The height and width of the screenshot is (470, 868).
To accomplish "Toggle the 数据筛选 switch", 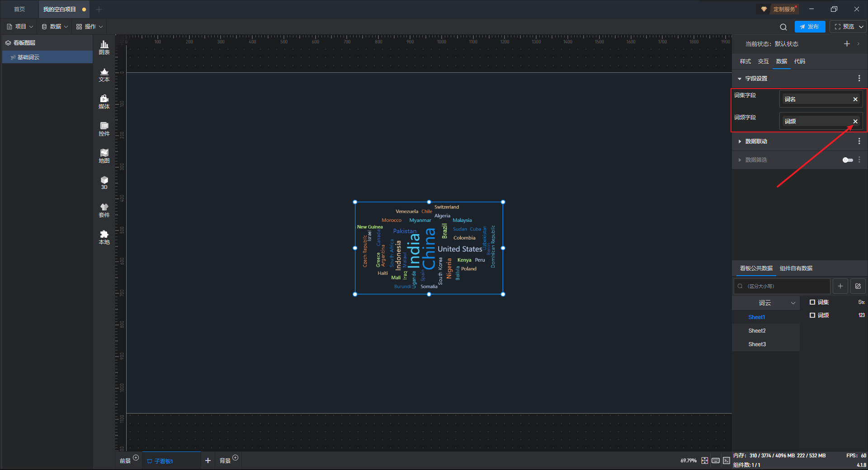I will point(847,160).
